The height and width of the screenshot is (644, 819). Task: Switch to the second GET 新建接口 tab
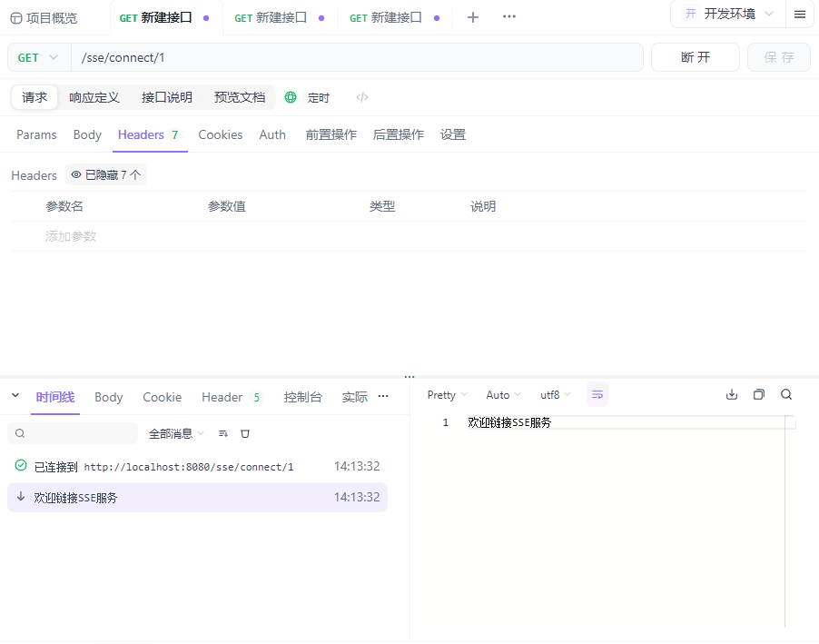click(280, 18)
